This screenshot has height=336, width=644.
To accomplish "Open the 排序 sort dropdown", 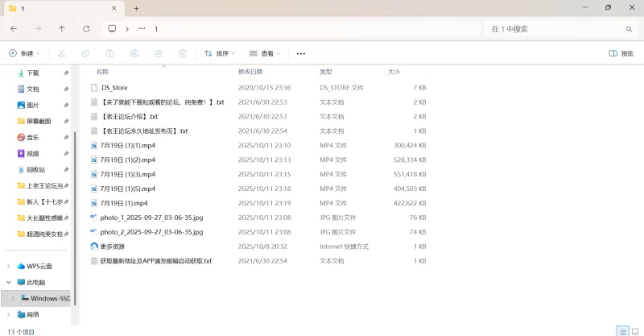I will pyautogui.click(x=220, y=53).
